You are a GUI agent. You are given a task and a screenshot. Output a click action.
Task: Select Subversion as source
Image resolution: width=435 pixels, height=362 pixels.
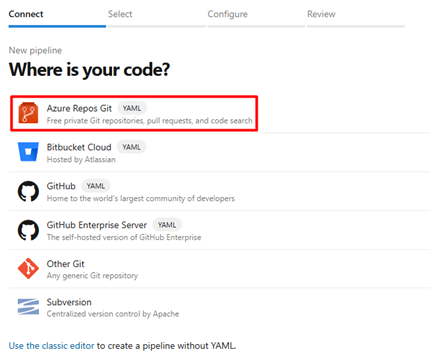(219, 307)
